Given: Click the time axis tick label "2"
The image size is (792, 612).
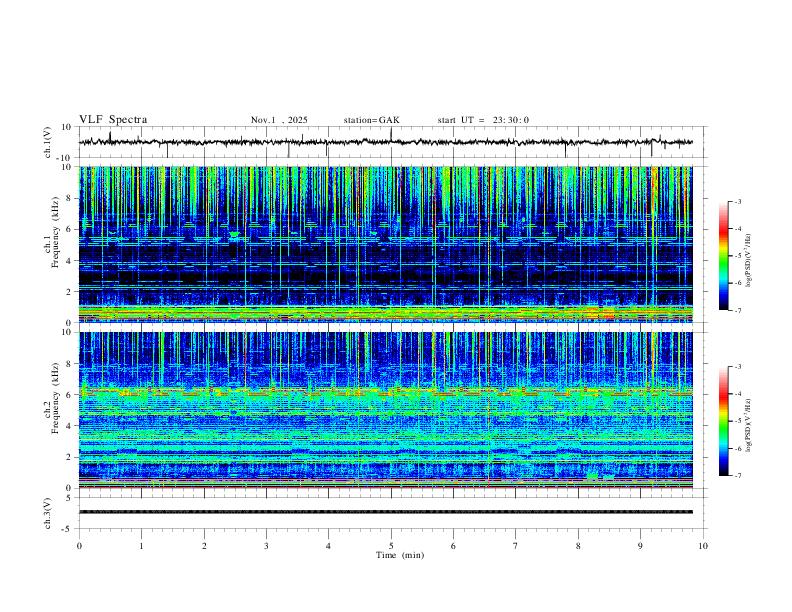Looking at the screenshot, I should pyautogui.click(x=204, y=546).
